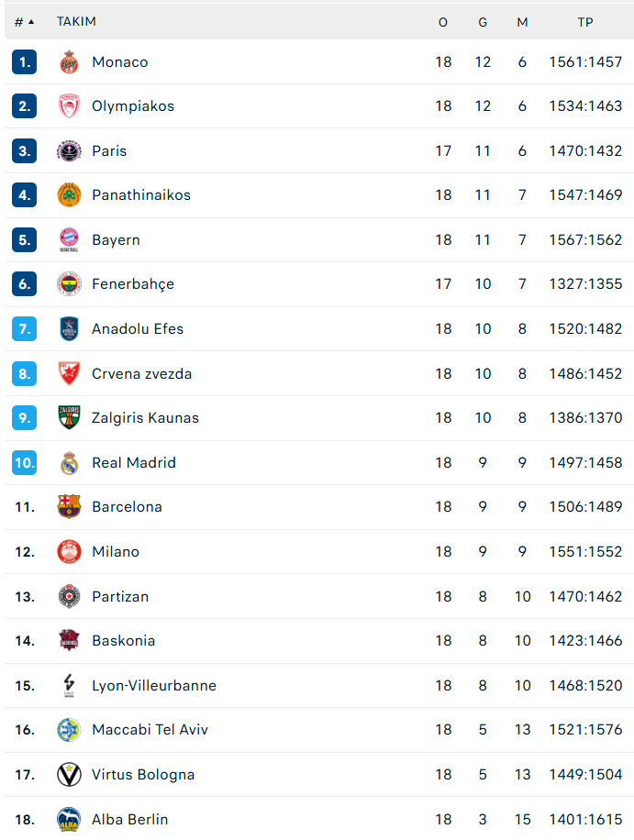Viewport: 634px width, 840px height.
Task: Sort by the TAKIM column header
Action: coord(76,22)
